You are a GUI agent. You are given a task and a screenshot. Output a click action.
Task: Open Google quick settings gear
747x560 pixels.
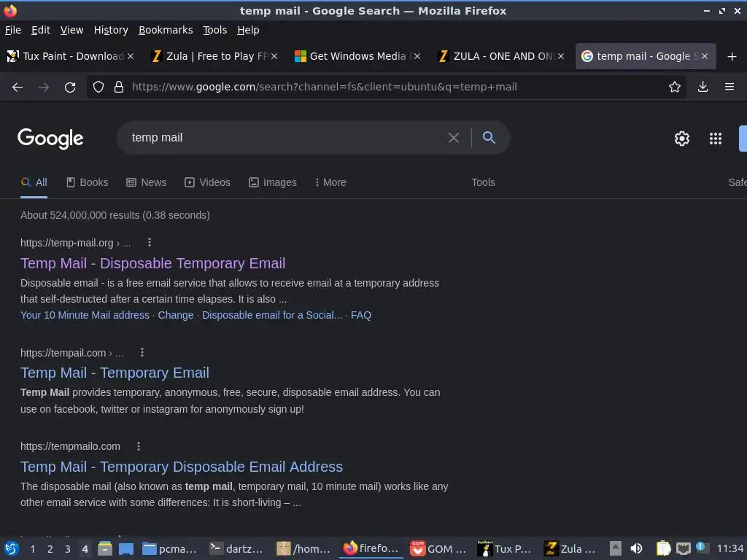pos(682,139)
